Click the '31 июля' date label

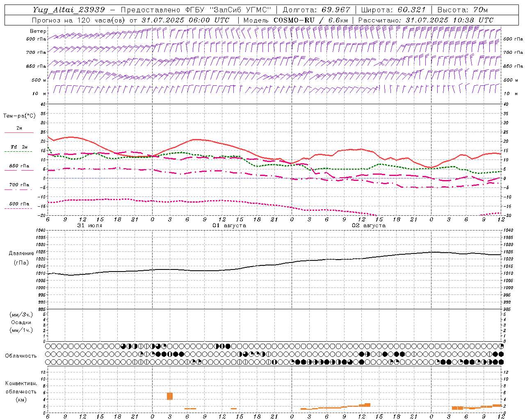(90, 226)
